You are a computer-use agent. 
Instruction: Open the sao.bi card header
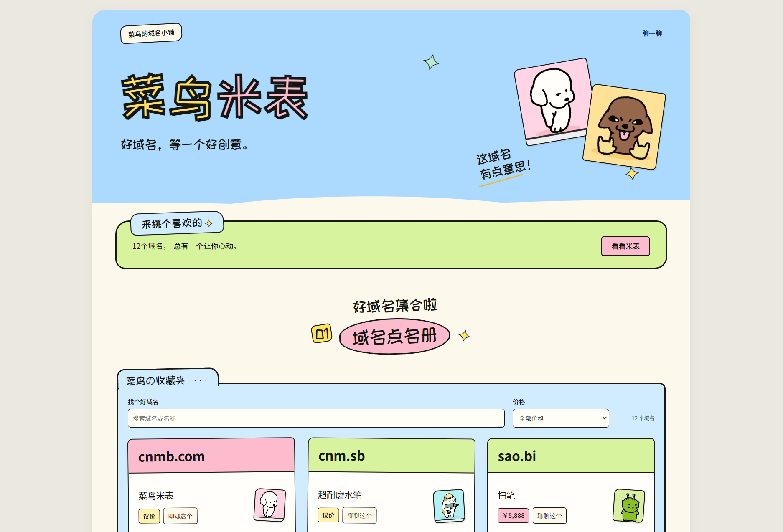pos(571,456)
